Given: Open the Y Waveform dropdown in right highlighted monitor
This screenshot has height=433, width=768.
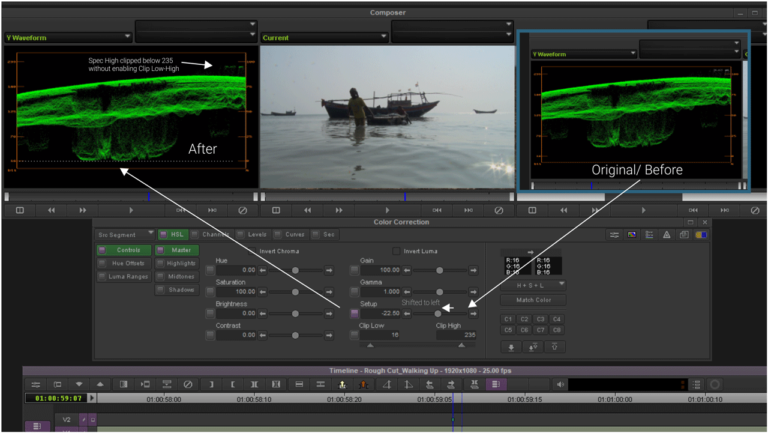Looking at the screenshot, I should tap(583, 54).
